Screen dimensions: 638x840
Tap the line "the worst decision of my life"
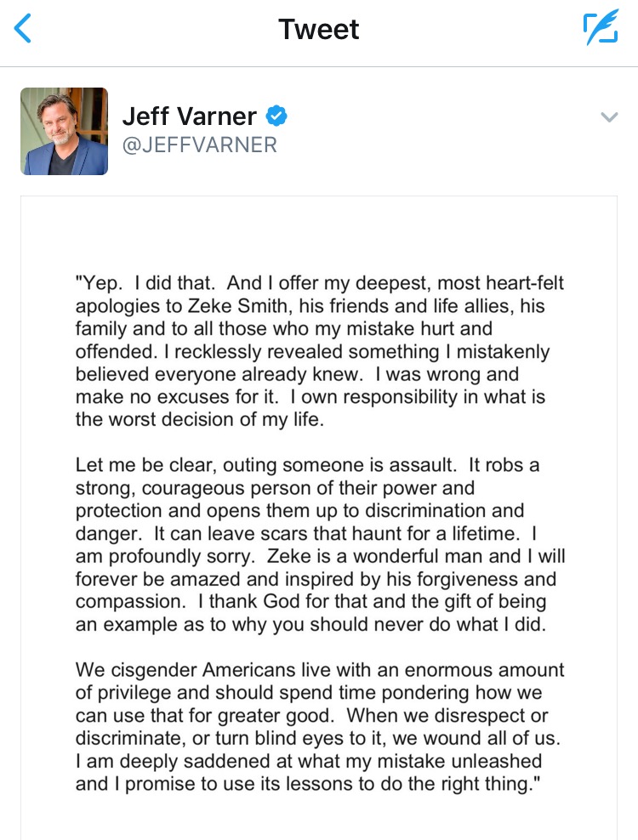(199, 419)
